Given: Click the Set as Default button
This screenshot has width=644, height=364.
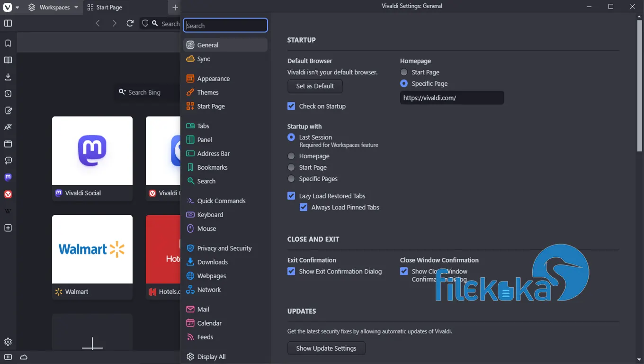Looking at the screenshot, I should point(315,86).
